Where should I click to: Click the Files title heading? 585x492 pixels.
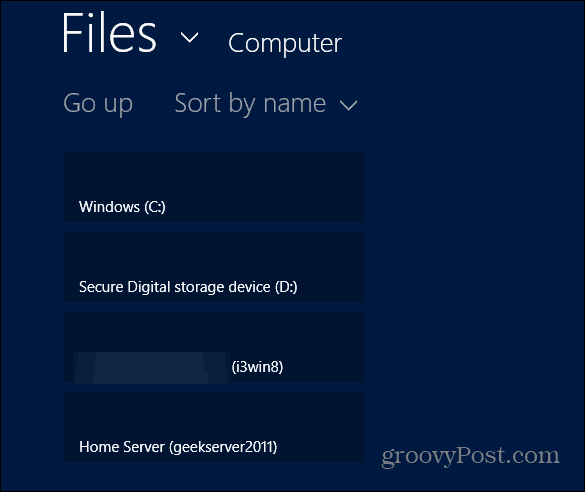tap(109, 33)
